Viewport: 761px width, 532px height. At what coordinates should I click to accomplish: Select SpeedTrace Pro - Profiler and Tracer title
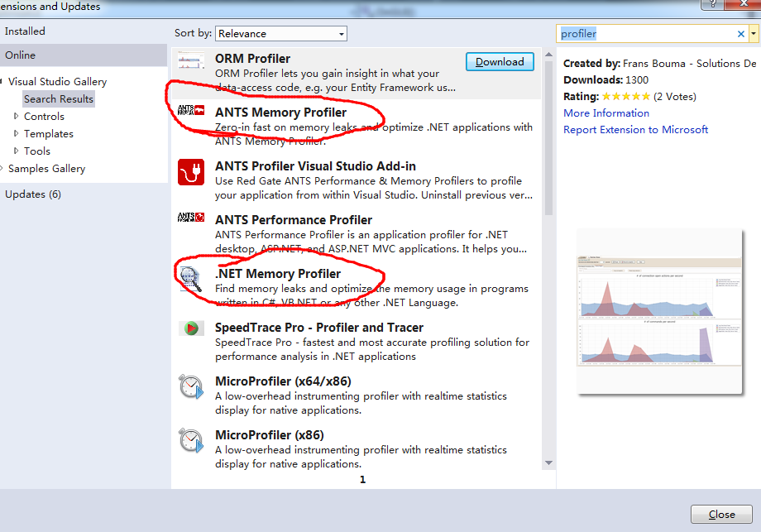(x=319, y=328)
